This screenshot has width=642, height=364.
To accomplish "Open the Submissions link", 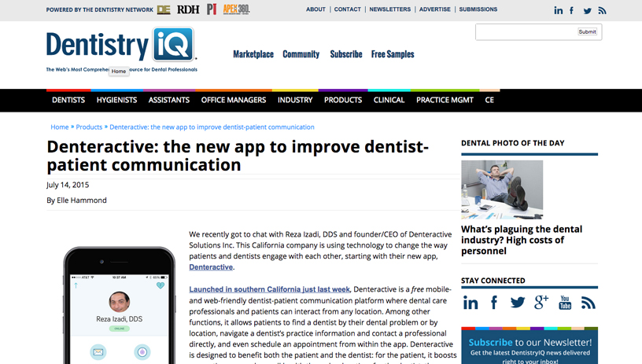I will 478,9.
